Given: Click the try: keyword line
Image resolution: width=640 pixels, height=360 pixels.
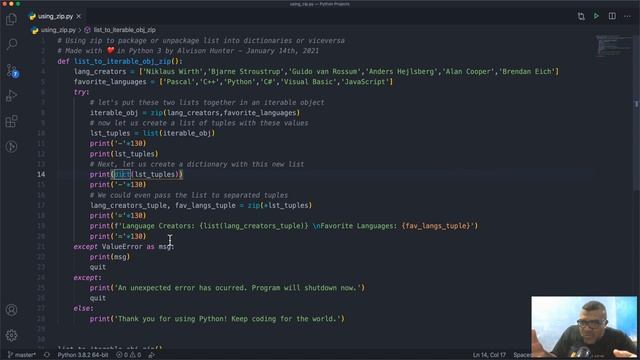Looking at the screenshot, I should click(x=81, y=92).
